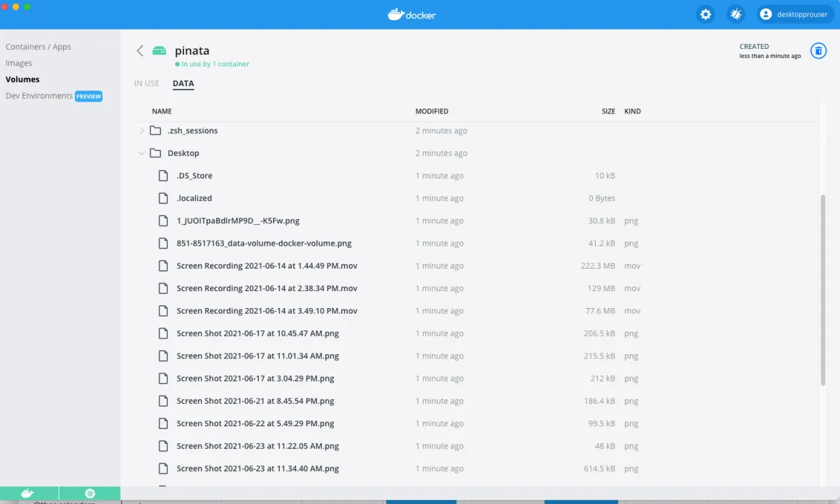
Task: Switch to the IN USE tab
Action: click(147, 83)
